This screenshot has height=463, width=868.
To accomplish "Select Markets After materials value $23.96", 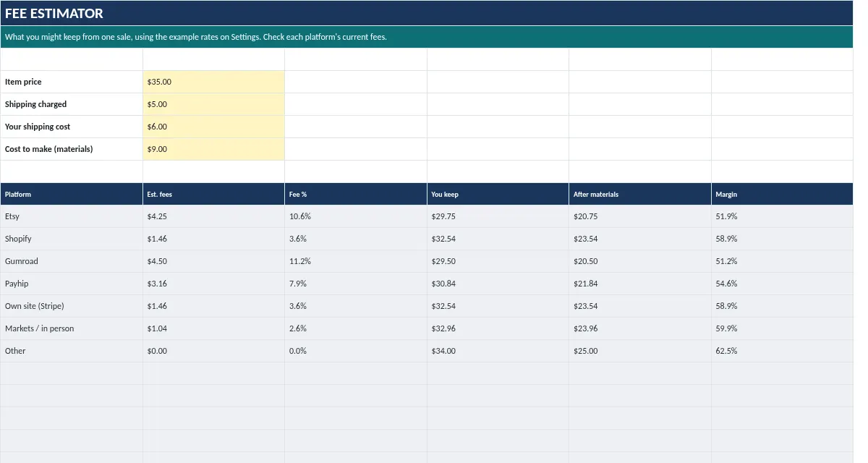I will (640, 328).
